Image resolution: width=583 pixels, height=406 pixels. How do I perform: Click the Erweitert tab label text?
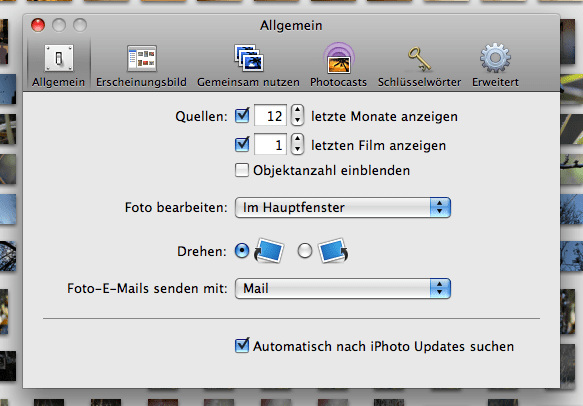[495, 82]
